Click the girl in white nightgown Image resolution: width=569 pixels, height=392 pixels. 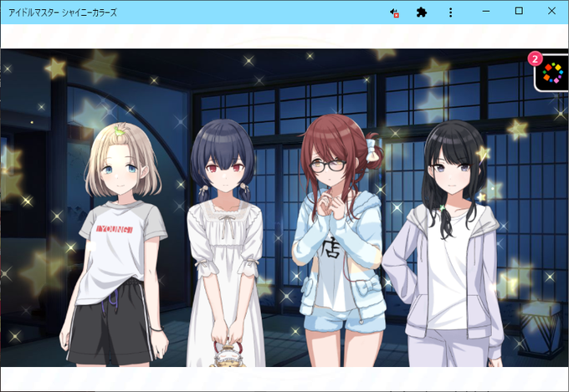[x=224, y=243]
